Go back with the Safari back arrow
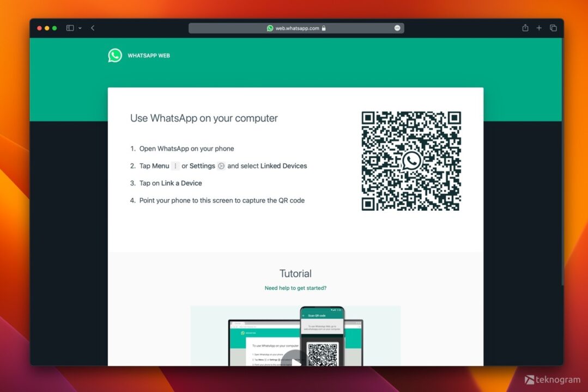This screenshot has height=392, width=588. (x=93, y=28)
